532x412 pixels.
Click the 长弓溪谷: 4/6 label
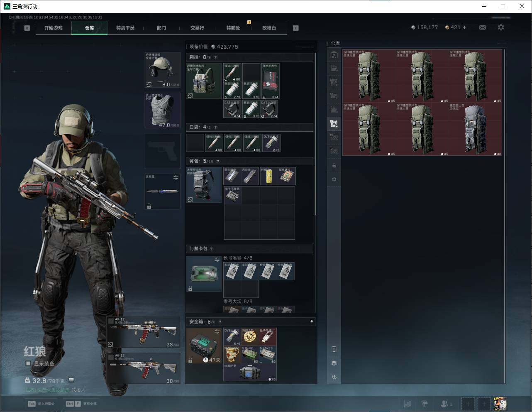tap(238, 258)
